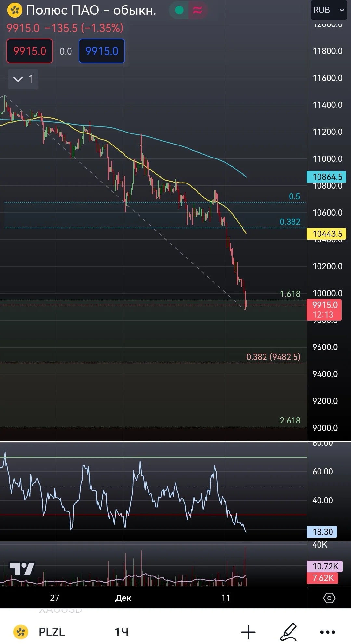
Task: Tap the pink approximate-data indicator icon
Action: point(197,10)
